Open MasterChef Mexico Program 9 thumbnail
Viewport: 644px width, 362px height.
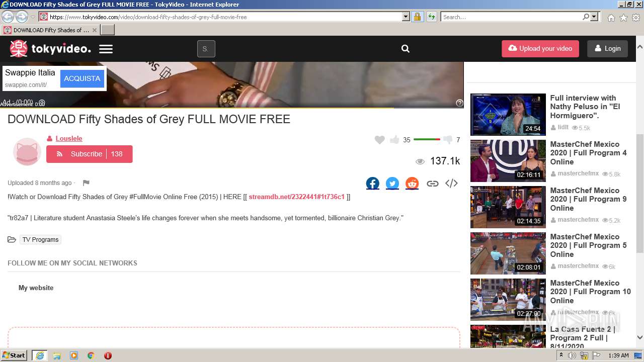pyautogui.click(x=508, y=207)
